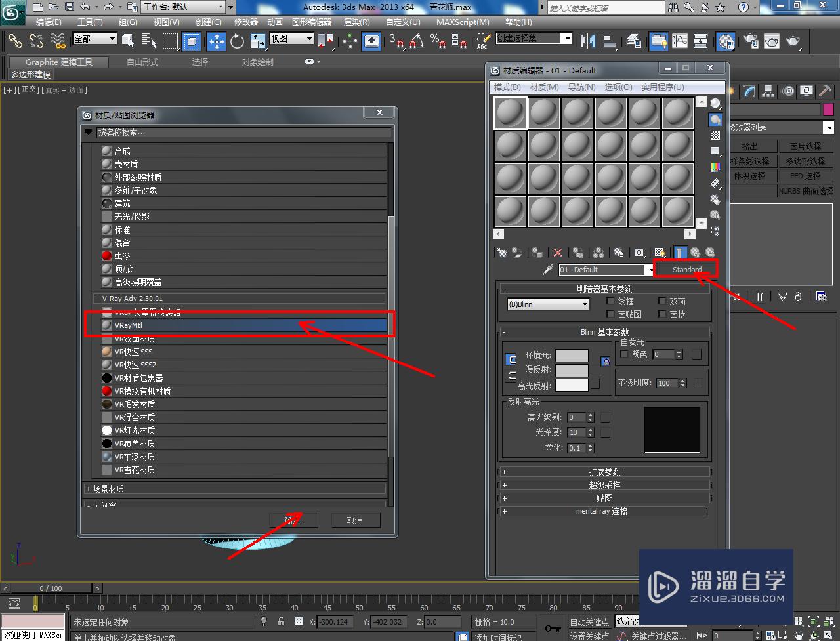Click Assign Material to Selection icon
This screenshot has height=641, width=840.
537,253
